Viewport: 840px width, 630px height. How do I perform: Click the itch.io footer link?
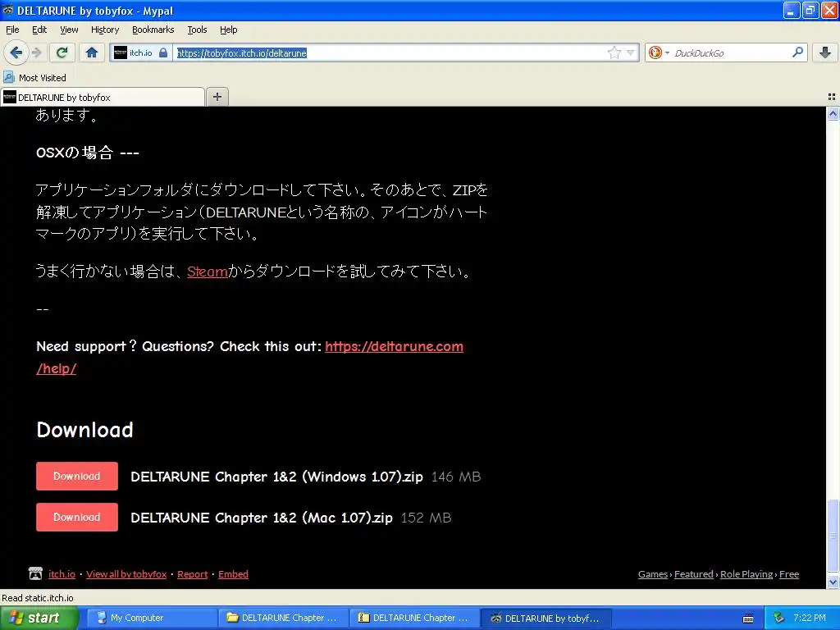click(62, 573)
